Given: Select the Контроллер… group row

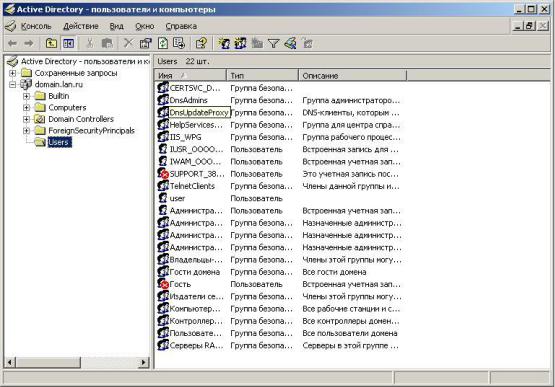Looking at the screenshot, I should point(279,321).
